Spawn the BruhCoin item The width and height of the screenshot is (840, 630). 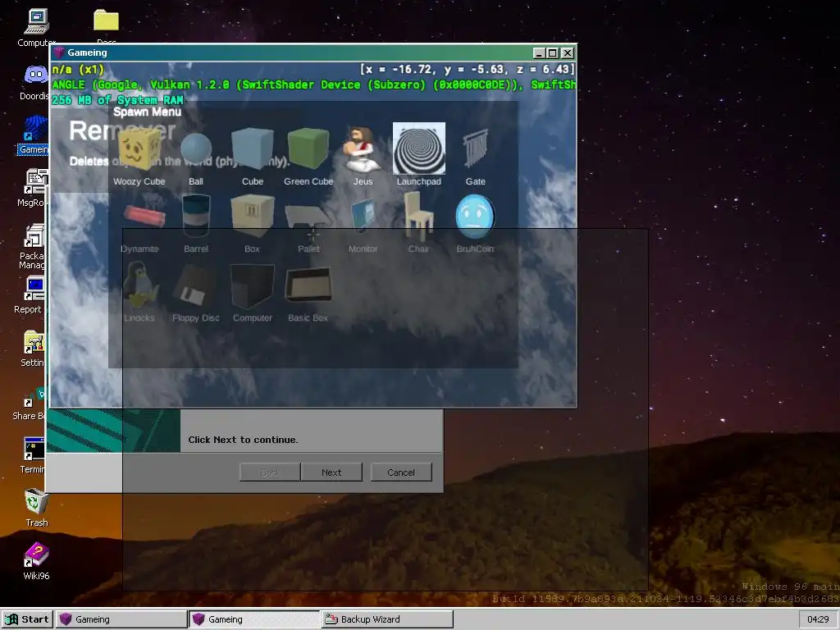tap(475, 224)
